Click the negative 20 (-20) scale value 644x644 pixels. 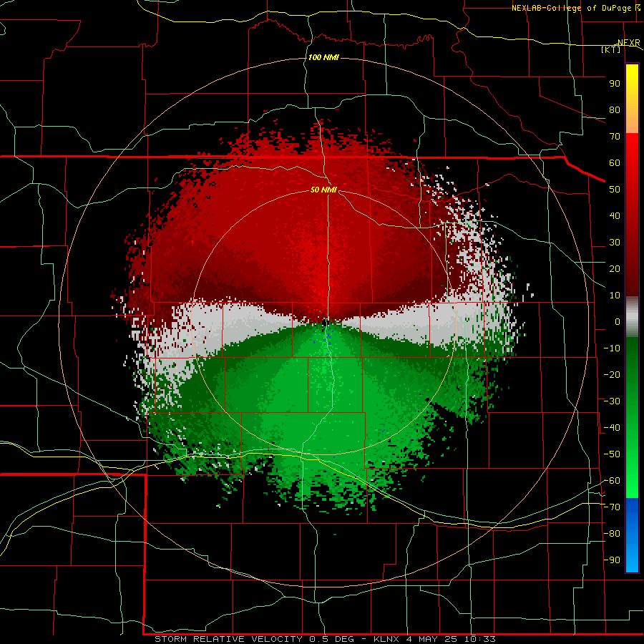(612, 375)
